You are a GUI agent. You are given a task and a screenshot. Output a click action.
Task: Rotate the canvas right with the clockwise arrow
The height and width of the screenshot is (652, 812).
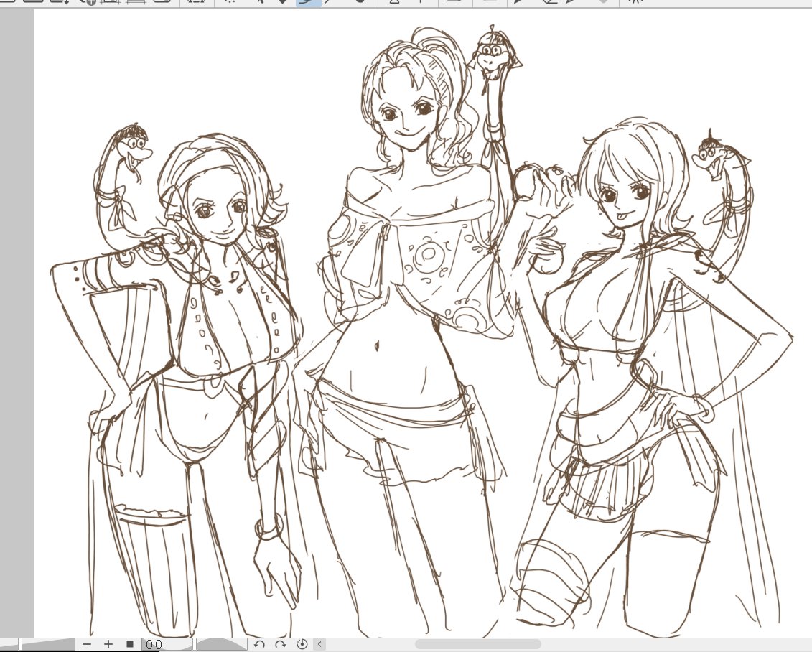coord(281,644)
